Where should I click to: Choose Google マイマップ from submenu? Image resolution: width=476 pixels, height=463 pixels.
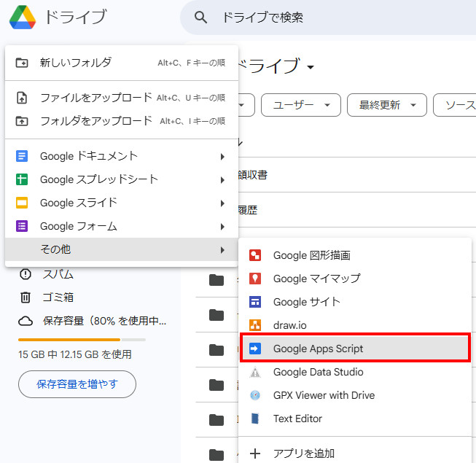[355, 279]
